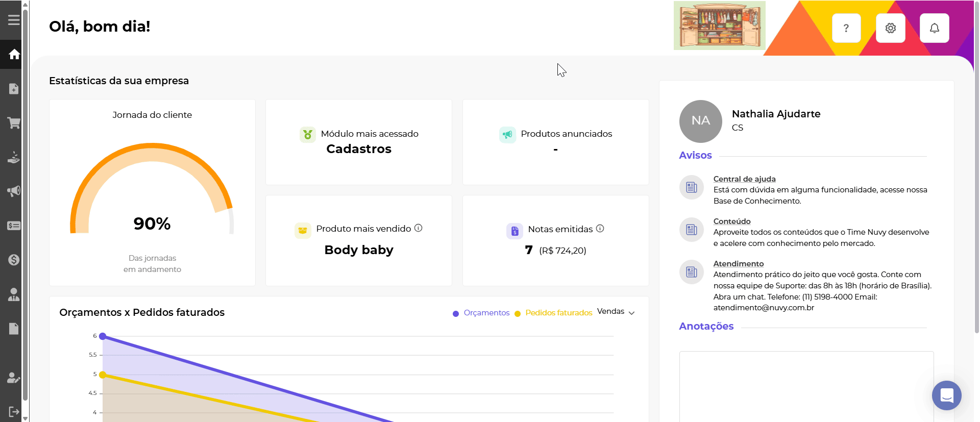This screenshot has height=422, width=980.
Task: Click the Atendimento link under Avisos
Action: point(738,264)
